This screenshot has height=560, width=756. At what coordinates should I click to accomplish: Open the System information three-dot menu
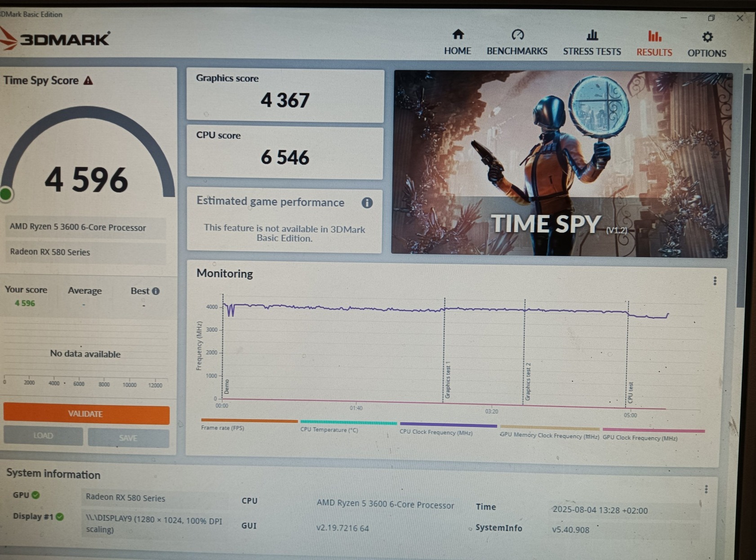click(706, 489)
